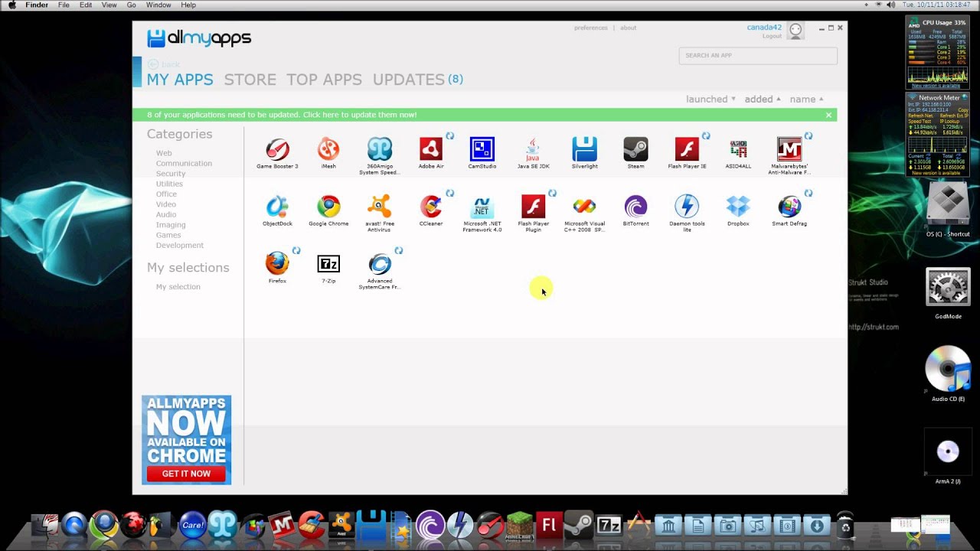Filter by Audio category

pyautogui.click(x=166, y=214)
